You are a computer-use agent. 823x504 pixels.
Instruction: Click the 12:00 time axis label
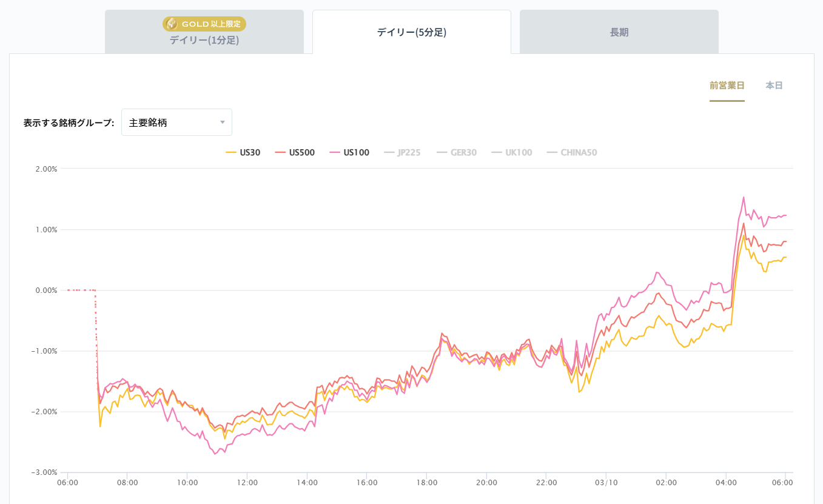(247, 483)
